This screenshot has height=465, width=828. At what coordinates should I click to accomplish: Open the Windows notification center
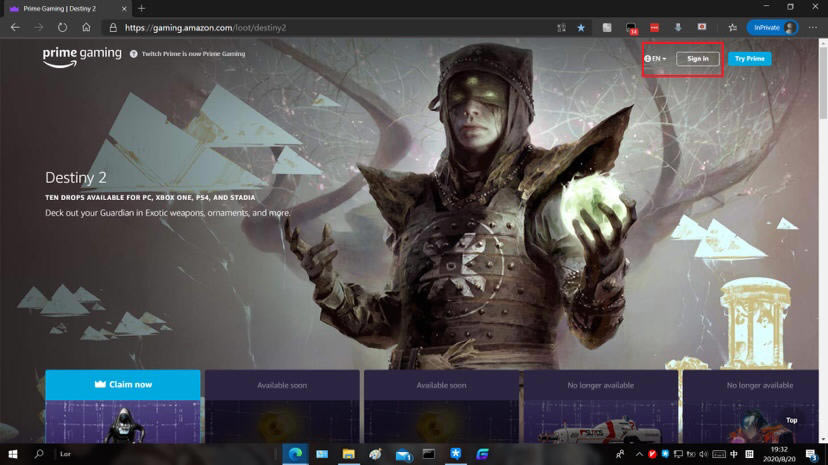pos(812,454)
